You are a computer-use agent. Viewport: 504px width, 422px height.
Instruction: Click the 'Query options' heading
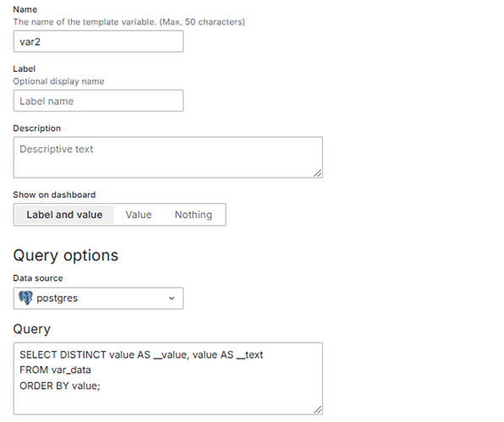click(66, 255)
